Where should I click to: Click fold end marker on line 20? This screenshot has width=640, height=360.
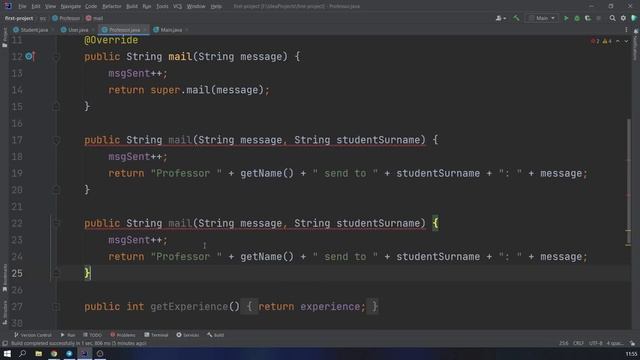coord(56,190)
